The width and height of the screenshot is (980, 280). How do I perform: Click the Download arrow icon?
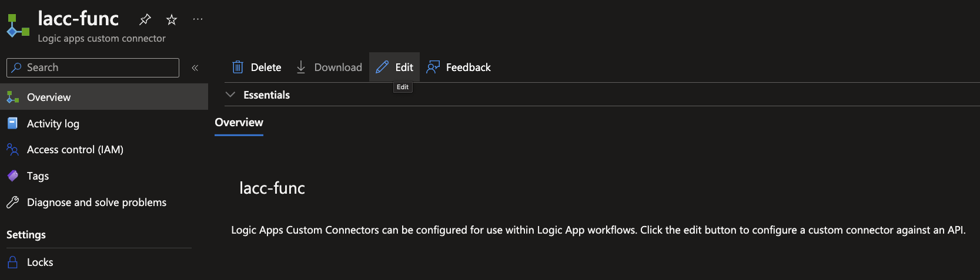point(301,67)
